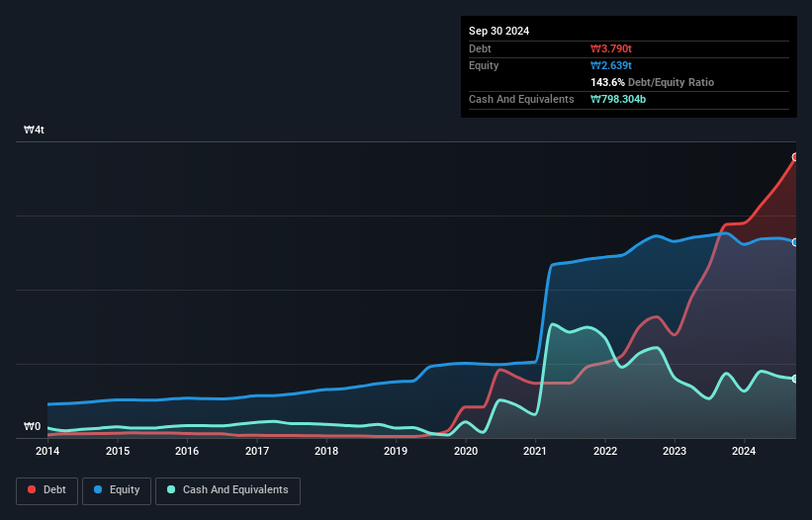Screen dimensions: 812x520
Task: Click the 2019 x-axis label
Action: (396, 451)
